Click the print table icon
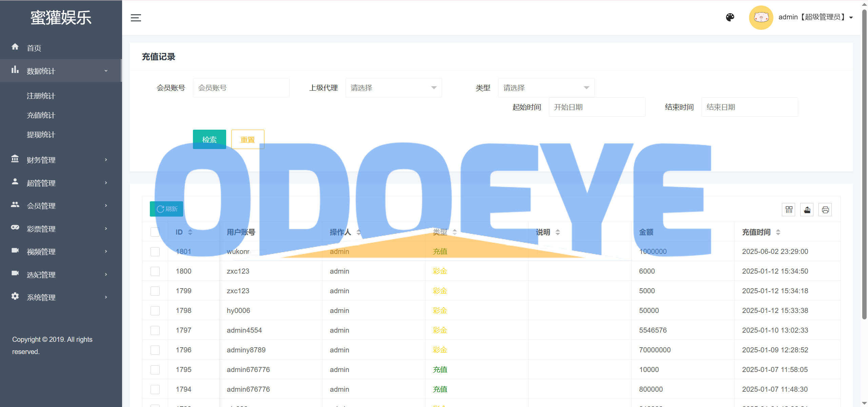Screen dimensions: 868x407 [x=825, y=210]
